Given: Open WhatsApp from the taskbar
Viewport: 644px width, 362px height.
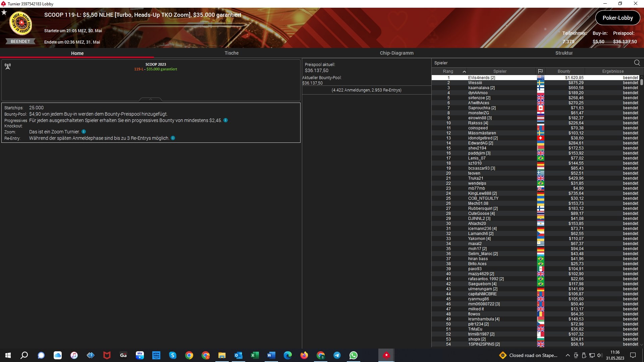Looking at the screenshot, I should click(354, 355).
